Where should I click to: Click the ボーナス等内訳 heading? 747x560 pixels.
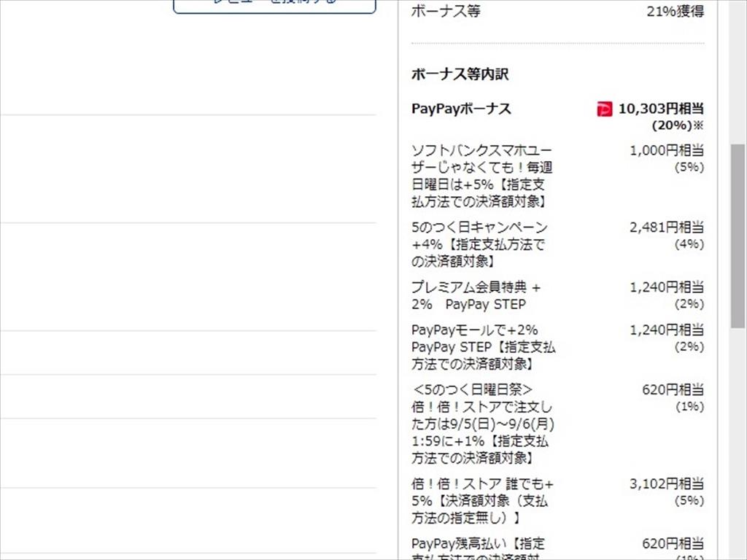pos(460,74)
